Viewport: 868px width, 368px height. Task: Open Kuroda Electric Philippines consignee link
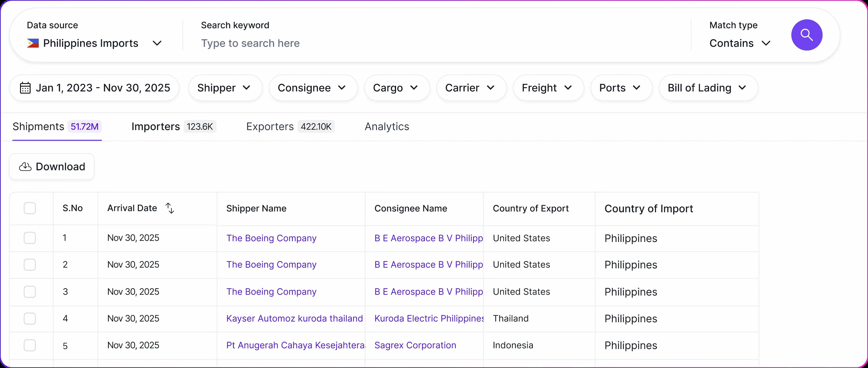tap(429, 319)
